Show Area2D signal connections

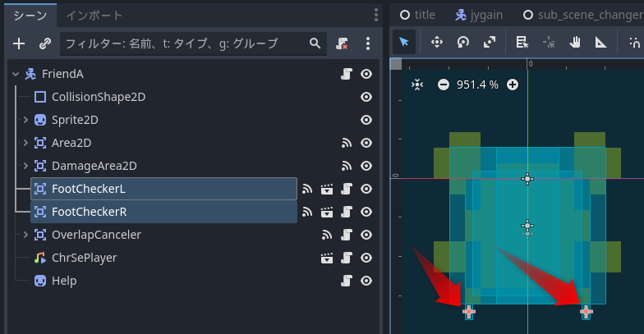pos(347,143)
